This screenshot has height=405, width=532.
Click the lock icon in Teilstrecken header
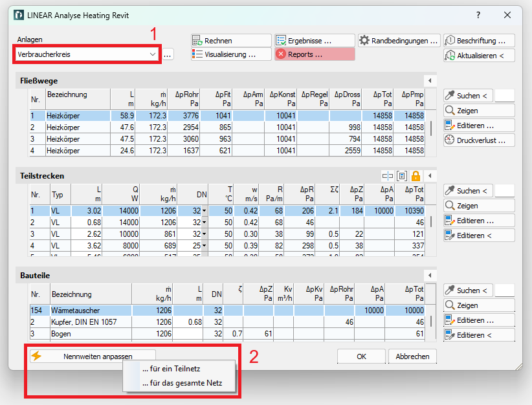pyautogui.click(x=416, y=175)
